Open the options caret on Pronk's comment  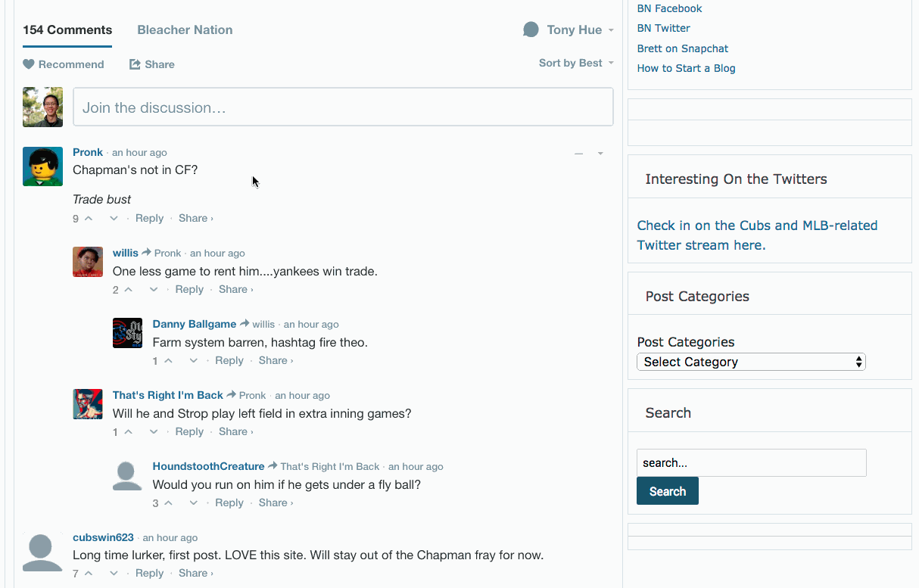600,153
